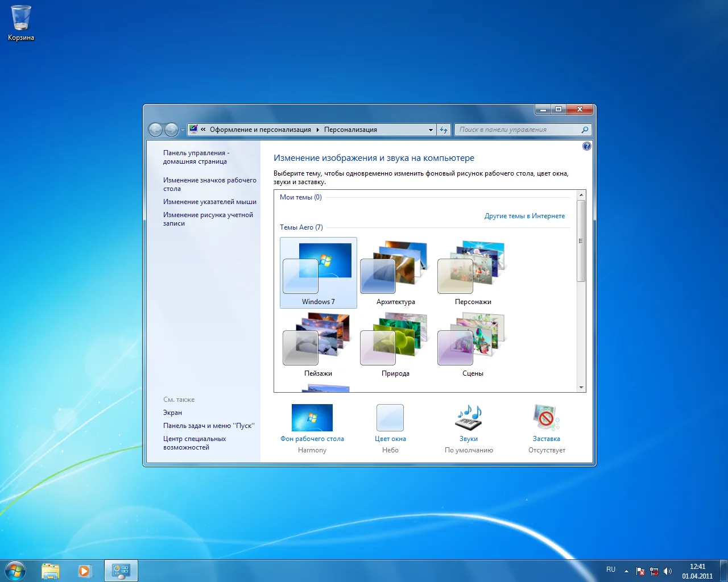Open the volume speaker tray icon
Screen dimensions: 728x582
668,571
